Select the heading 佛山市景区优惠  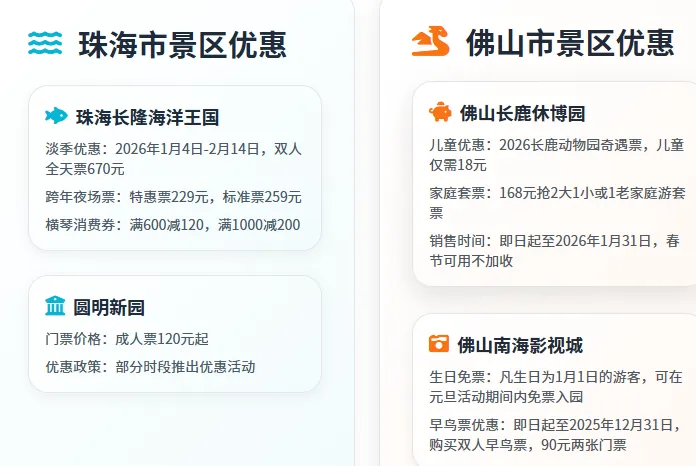click(x=570, y=43)
